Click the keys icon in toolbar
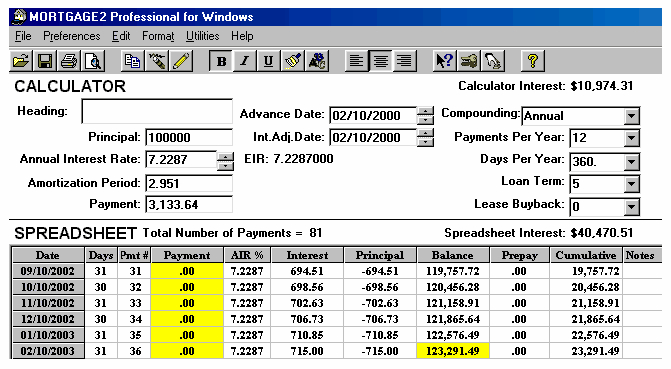The image size is (671, 369). (469, 61)
